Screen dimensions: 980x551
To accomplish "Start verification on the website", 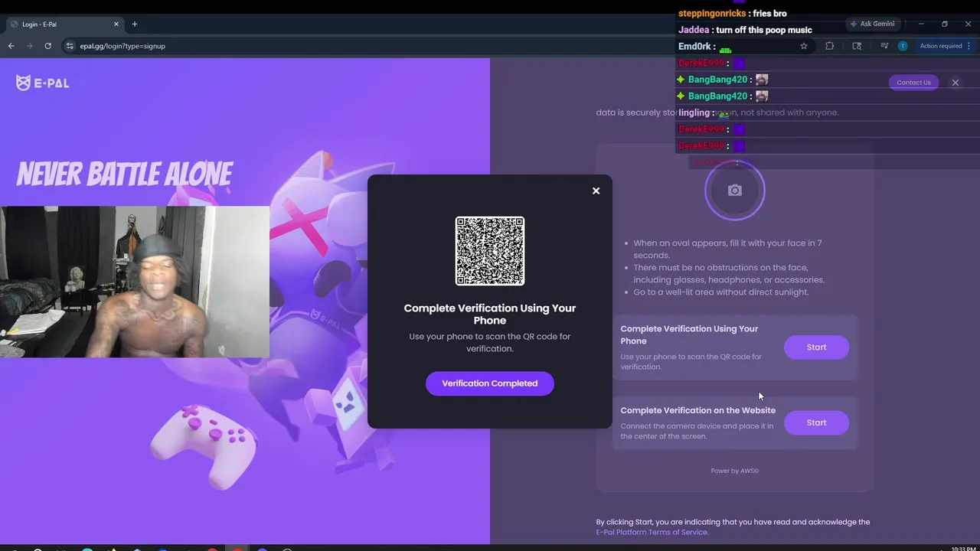I will [x=816, y=422].
